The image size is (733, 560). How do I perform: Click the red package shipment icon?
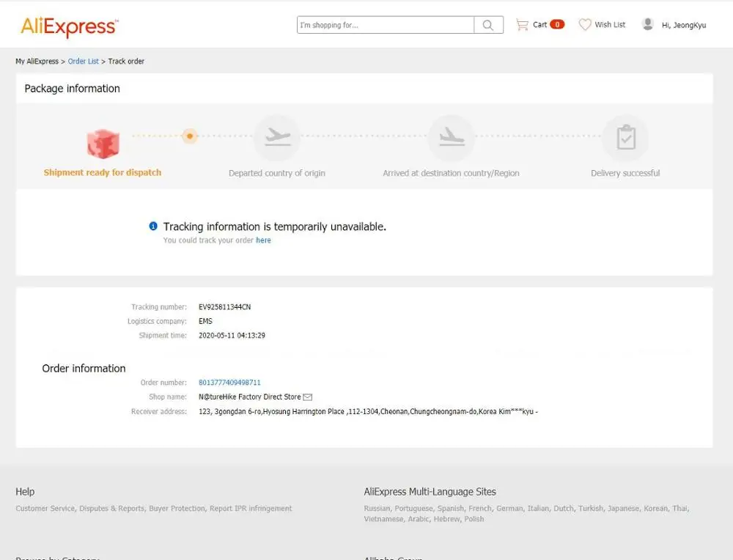click(x=103, y=144)
